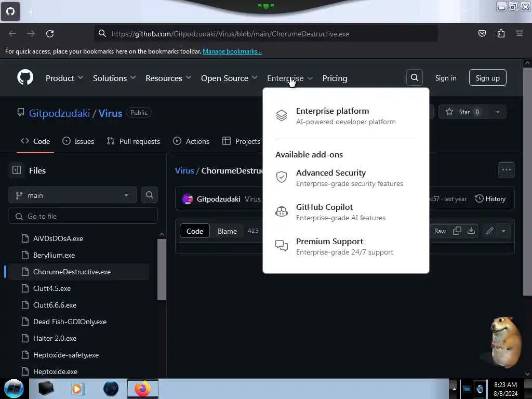Star the Virus repository
532x399 pixels.
[x=463, y=112]
